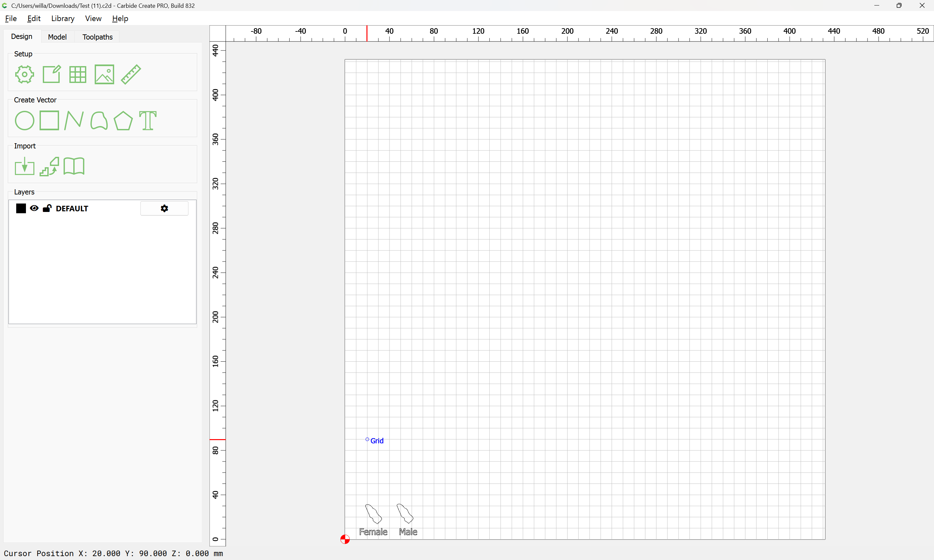934x560 pixels.
Task: Open grid spacing settings icon
Action: pyautogui.click(x=78, y=74)
